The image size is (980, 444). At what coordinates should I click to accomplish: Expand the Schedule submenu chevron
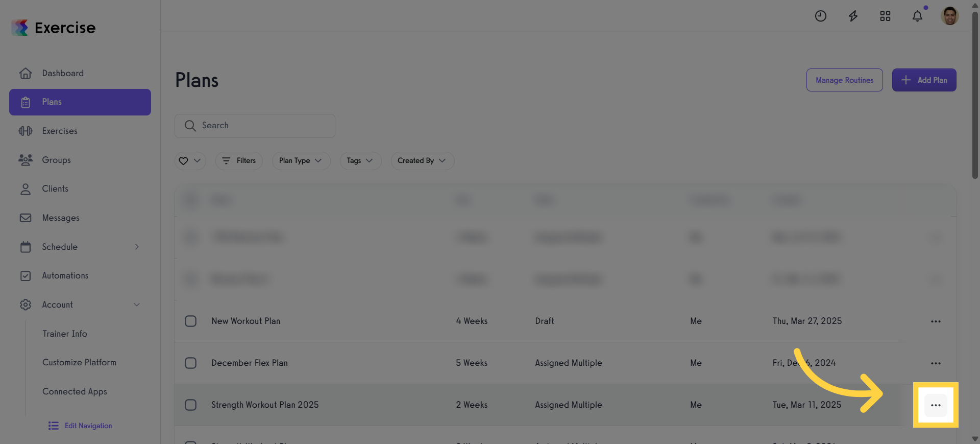click(137, 247)
